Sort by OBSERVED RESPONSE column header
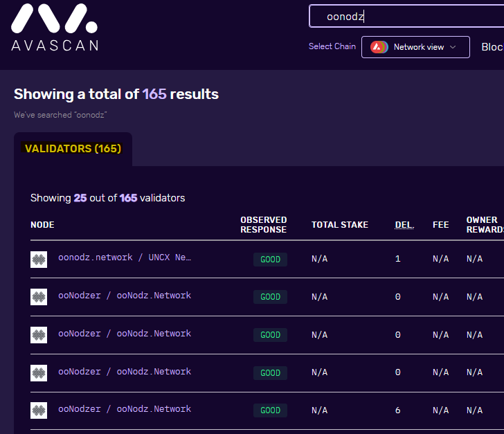The height and width of the screenshot is (434, 504). 264,225
